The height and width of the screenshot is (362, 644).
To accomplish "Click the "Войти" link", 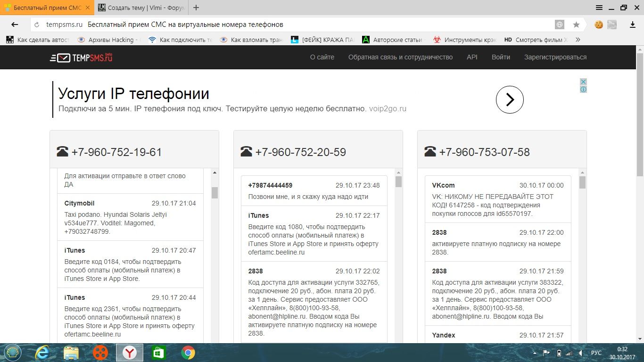I will (501, 57).
